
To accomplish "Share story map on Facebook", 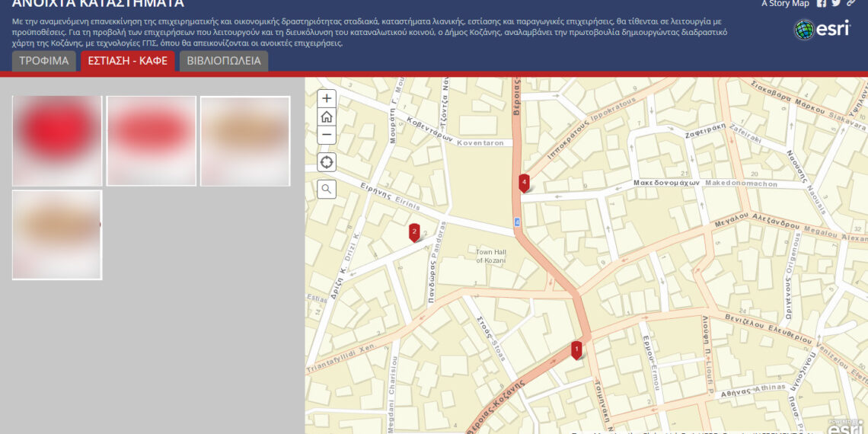I will pos(822,4).
